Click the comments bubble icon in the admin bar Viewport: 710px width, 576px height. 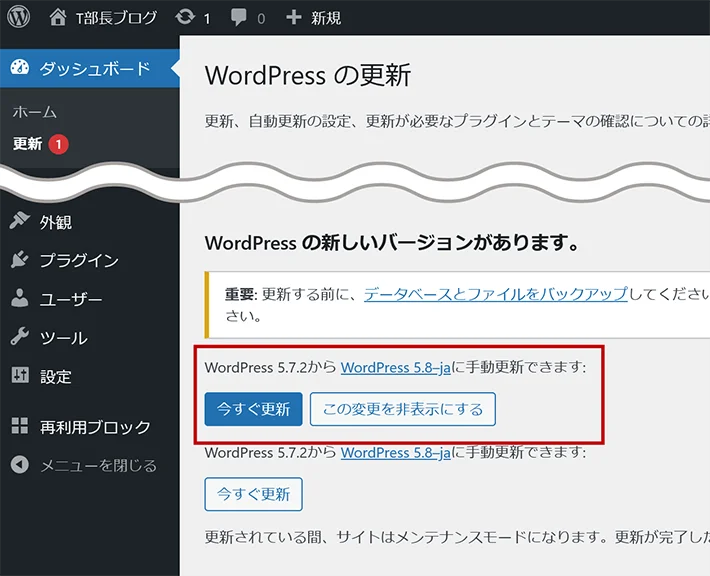(x=238, y=18)
